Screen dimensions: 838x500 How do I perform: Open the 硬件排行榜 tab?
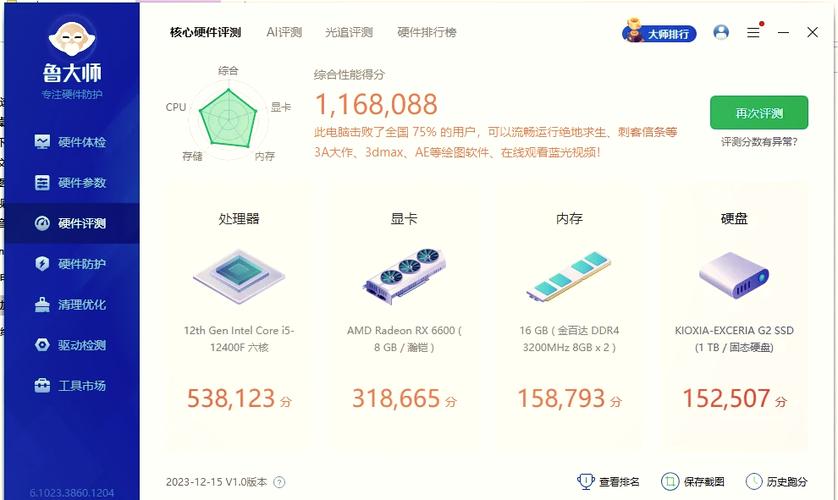pos(426,32)
